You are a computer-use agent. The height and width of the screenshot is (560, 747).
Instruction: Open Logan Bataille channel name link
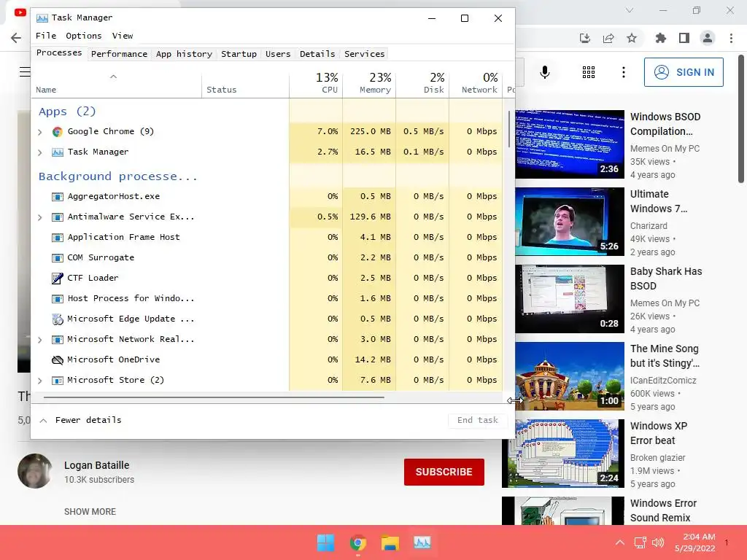click(x=97, y=465)
